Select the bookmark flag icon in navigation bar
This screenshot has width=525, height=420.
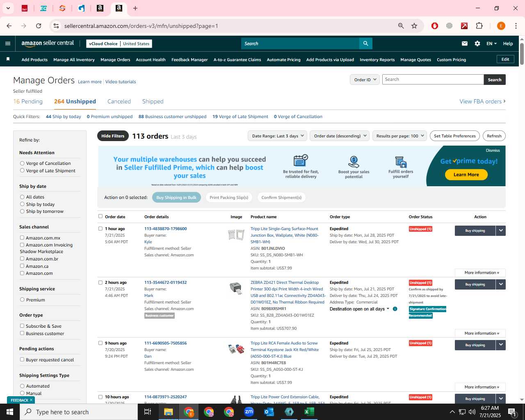pyautogui.click(x=8, y=59)
